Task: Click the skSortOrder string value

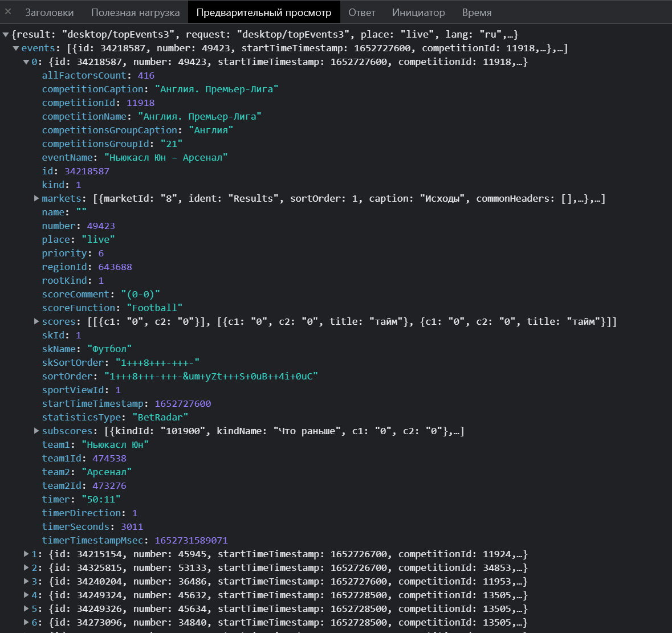Action: [157, 363]
